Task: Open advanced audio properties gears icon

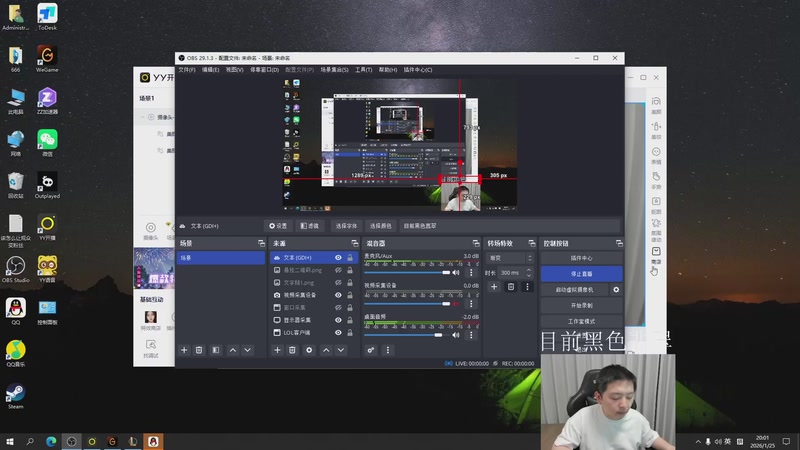Action: pos(371,350)
